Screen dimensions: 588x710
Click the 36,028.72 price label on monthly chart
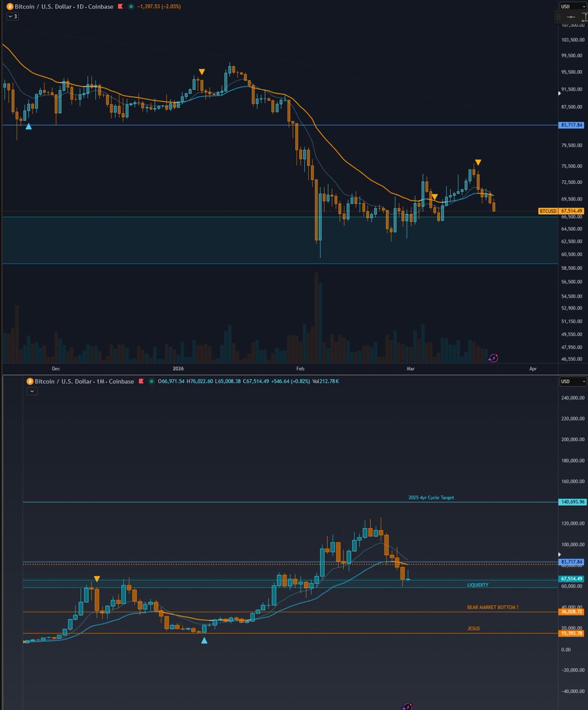(x=572, y=612)
